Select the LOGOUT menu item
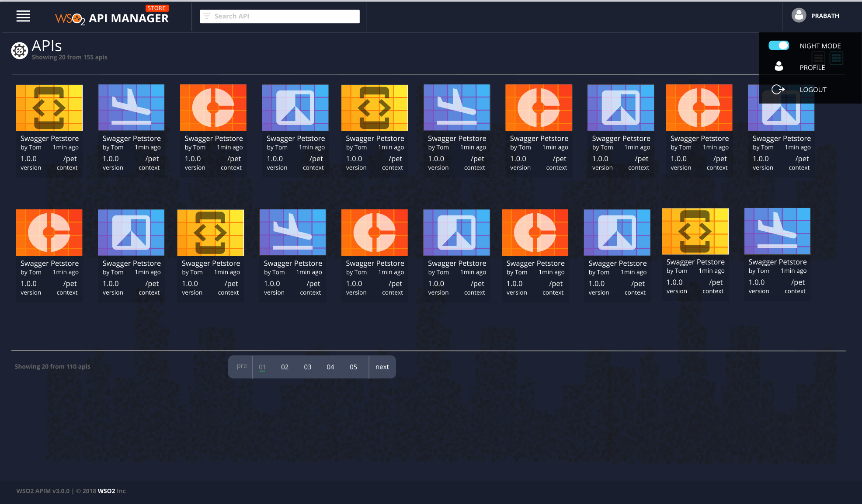Screen dimensions: 862x504 pos(813,90)
